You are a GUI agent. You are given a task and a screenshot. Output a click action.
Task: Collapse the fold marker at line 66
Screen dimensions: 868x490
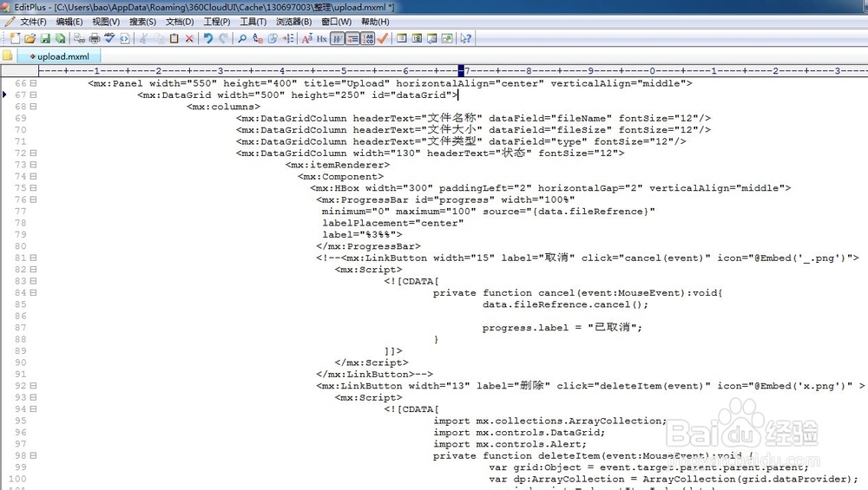(33, 83)
